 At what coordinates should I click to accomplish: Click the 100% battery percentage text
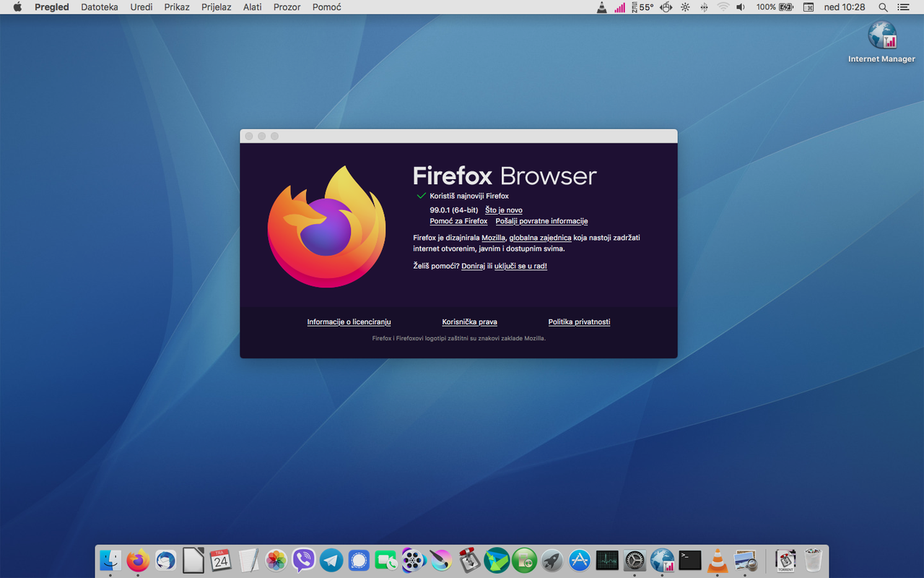coord(766,7)
